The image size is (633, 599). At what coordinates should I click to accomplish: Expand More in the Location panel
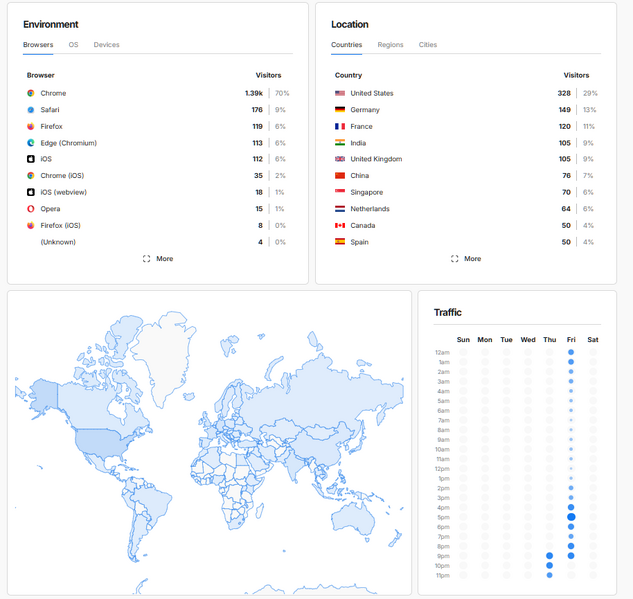466,258
